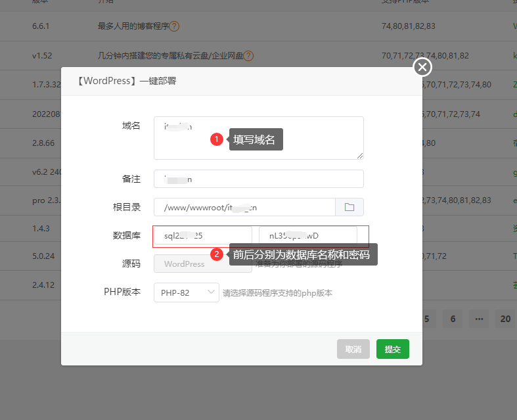Click the 【WordPress】一键部署 dialog title
This screenshot has height=420, width=517.
click(127, 81)
